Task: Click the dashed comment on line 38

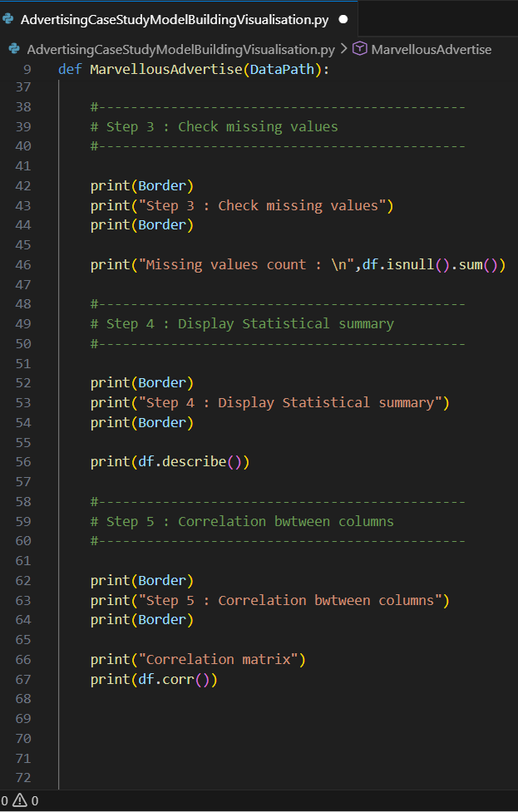Action: point(278,107)
